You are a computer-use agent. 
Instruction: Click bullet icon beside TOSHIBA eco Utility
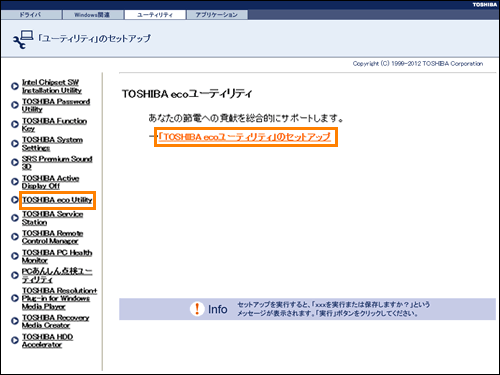pyautogui.click(x=15, y=200)
